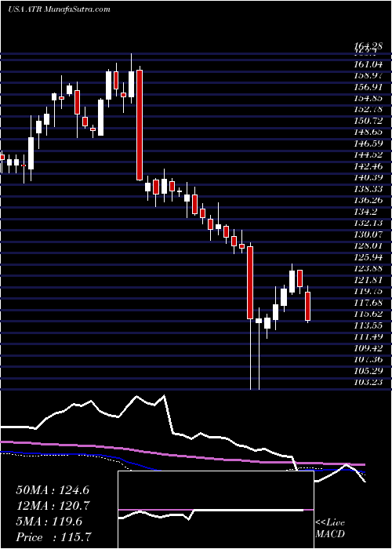Click the 123.88 price axis label
The image size is (392, 549).
click(368, 268)
